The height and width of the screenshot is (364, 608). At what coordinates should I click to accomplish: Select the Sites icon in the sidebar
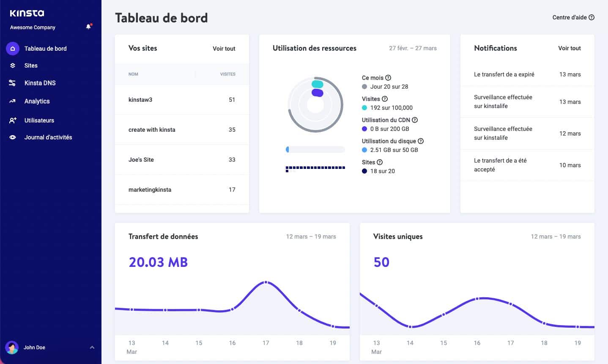click(13, 65)
